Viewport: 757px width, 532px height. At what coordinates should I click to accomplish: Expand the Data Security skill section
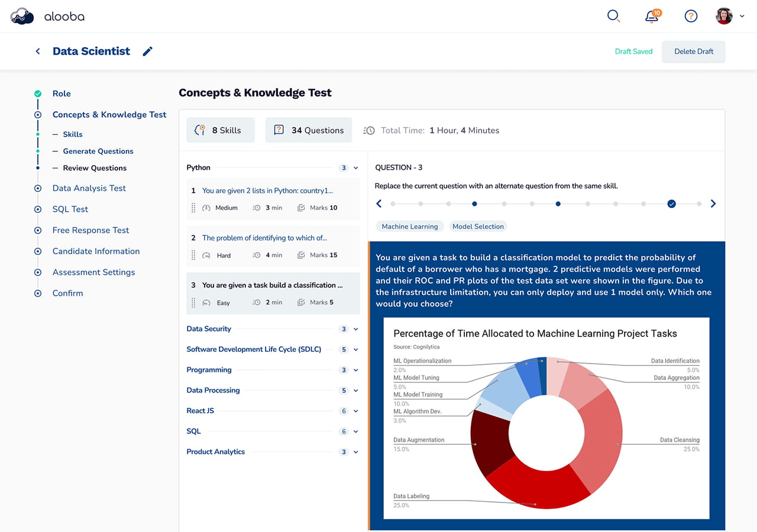pos(356,329)
